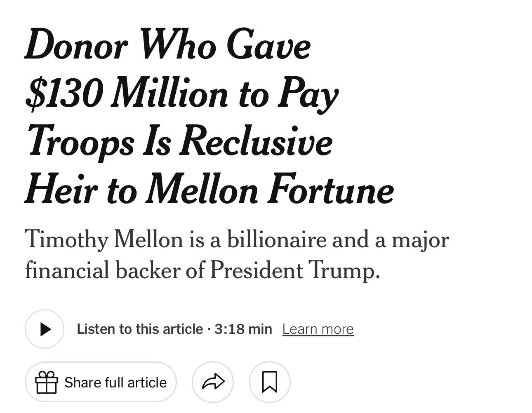
Task: Click the "Listen to this article" label
Action: (140, 329)
